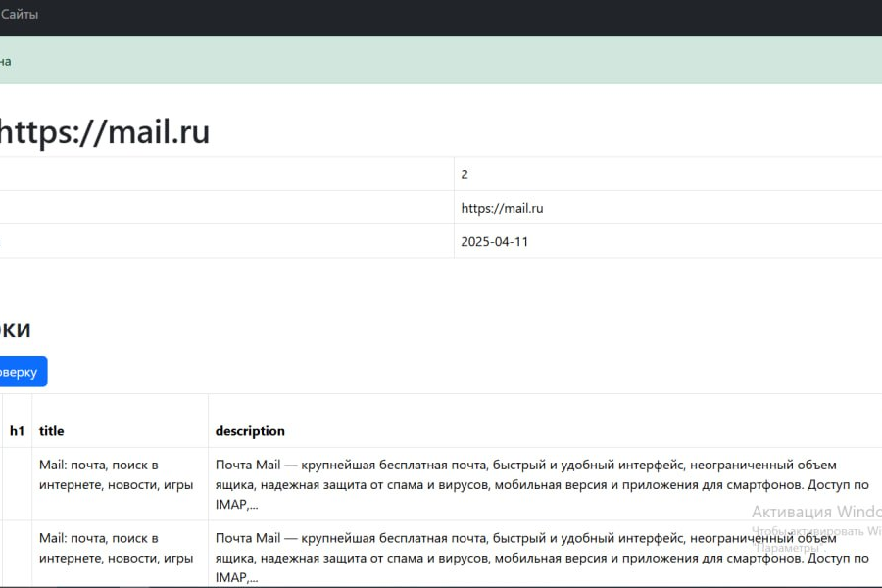
Task: Click the description column header
Action: [545, 431]
